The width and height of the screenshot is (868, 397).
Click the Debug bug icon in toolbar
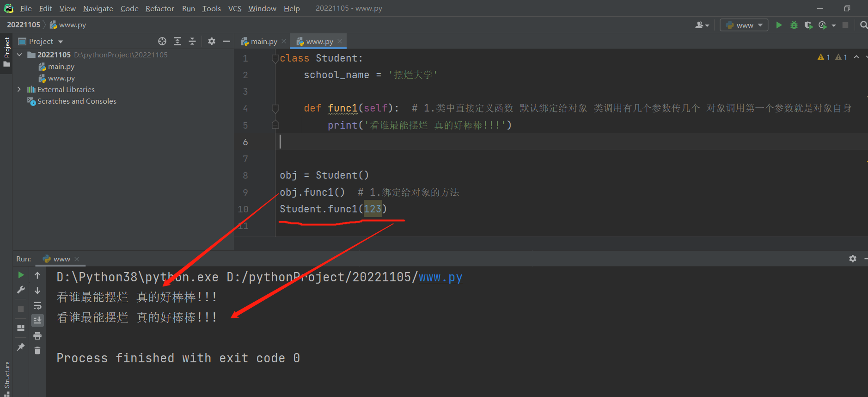(794, 25)
